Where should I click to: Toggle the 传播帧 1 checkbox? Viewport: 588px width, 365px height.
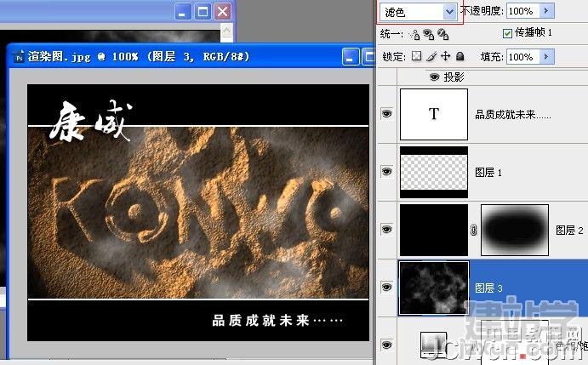click(x=507, y=33)
